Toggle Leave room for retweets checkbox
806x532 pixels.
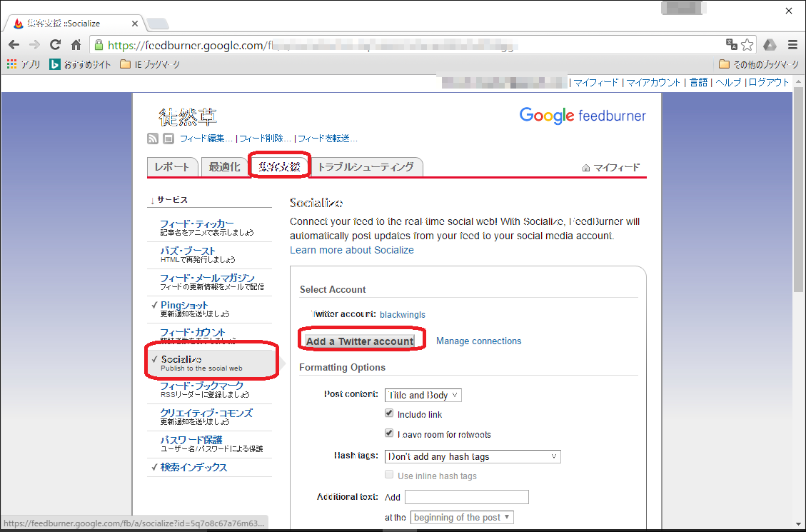click(389, 433)
